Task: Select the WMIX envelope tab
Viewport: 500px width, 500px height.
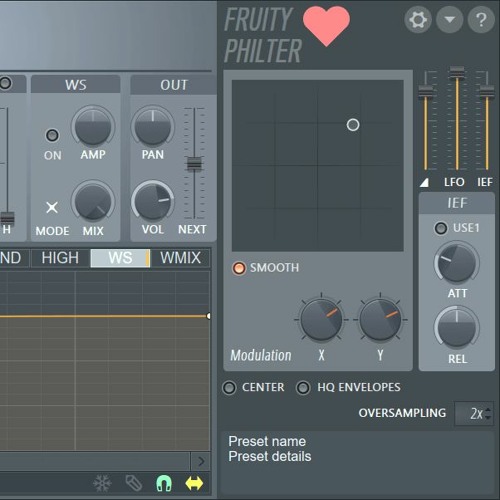Action: (x=180, y=258)
